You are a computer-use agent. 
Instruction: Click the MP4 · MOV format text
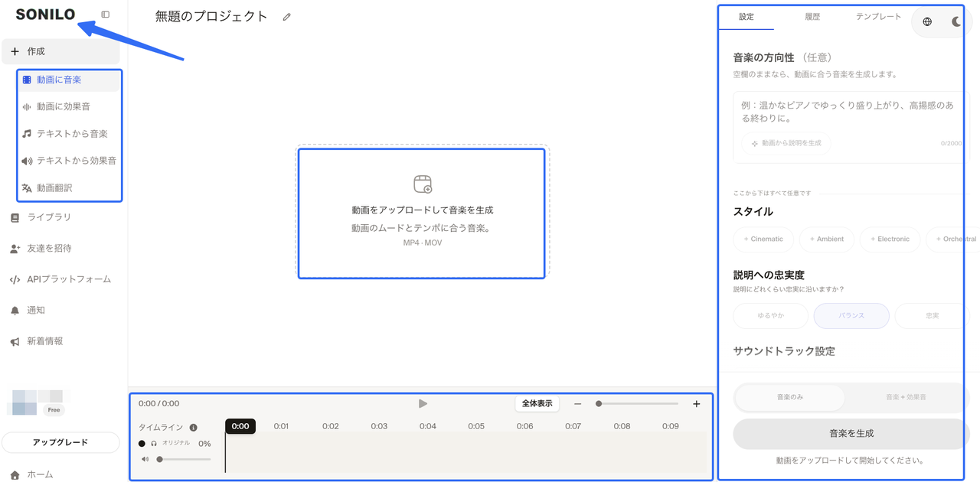[423, 243]
